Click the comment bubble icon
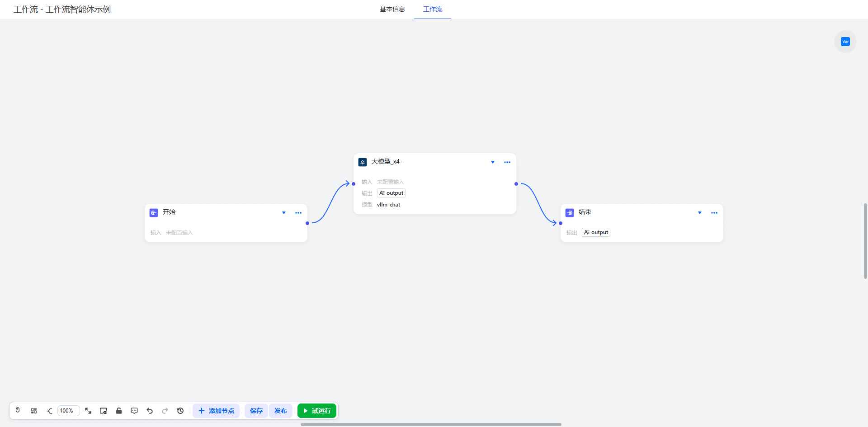 [134, 411]
